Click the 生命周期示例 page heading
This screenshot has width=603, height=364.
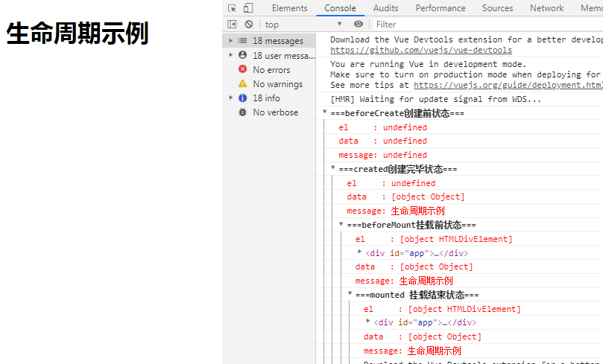(x=78, y=33)
